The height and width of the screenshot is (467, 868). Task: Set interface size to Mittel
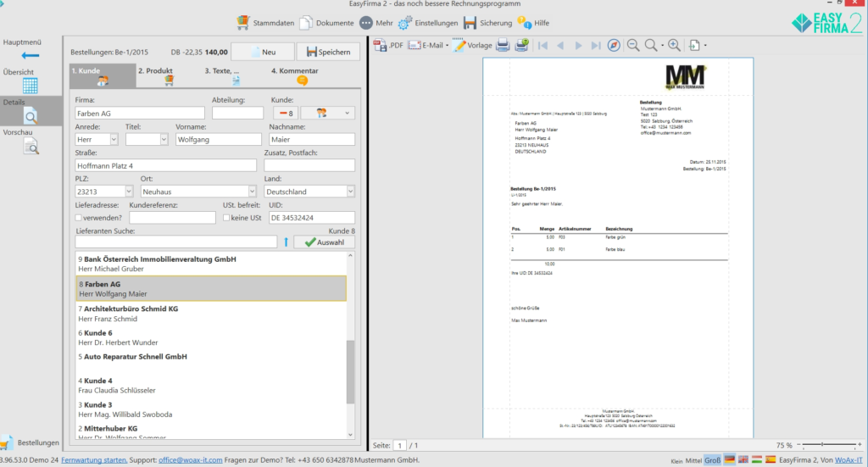693,460
